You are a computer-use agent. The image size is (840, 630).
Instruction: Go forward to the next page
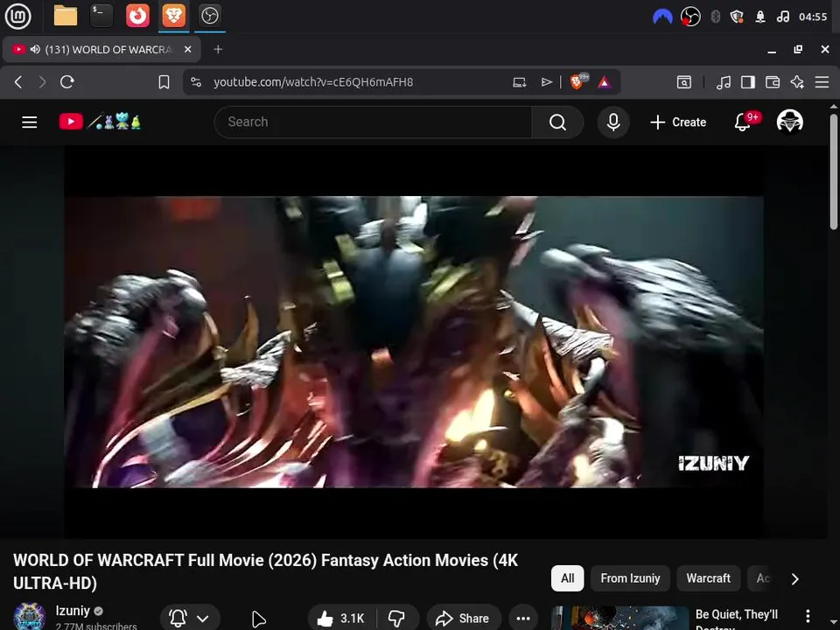coord(42,82)
